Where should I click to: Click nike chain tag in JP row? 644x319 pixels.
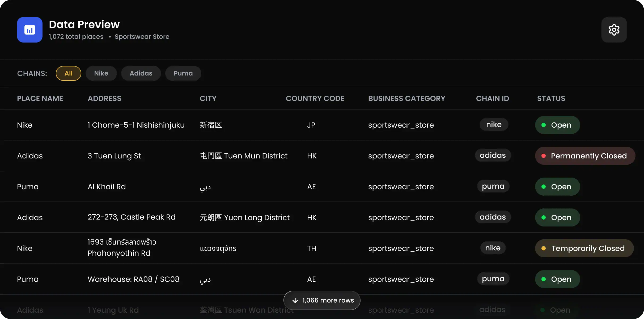point(494,124)
